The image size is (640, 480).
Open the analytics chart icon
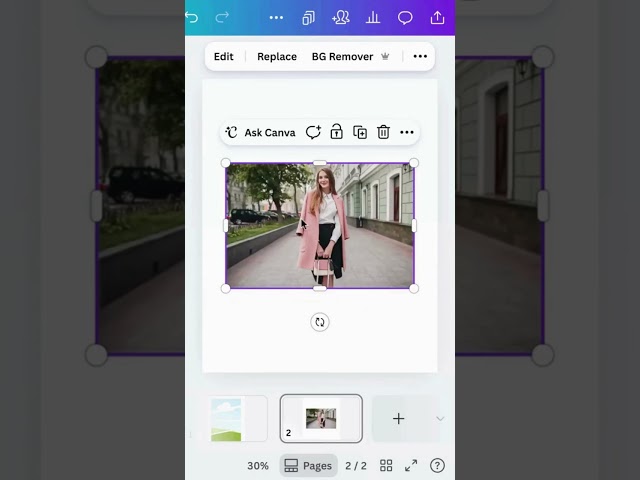click(x=373, y=18)
